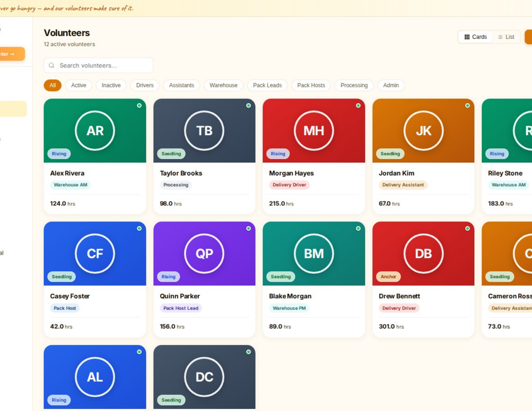Filter by Processing role

[354, 85]
